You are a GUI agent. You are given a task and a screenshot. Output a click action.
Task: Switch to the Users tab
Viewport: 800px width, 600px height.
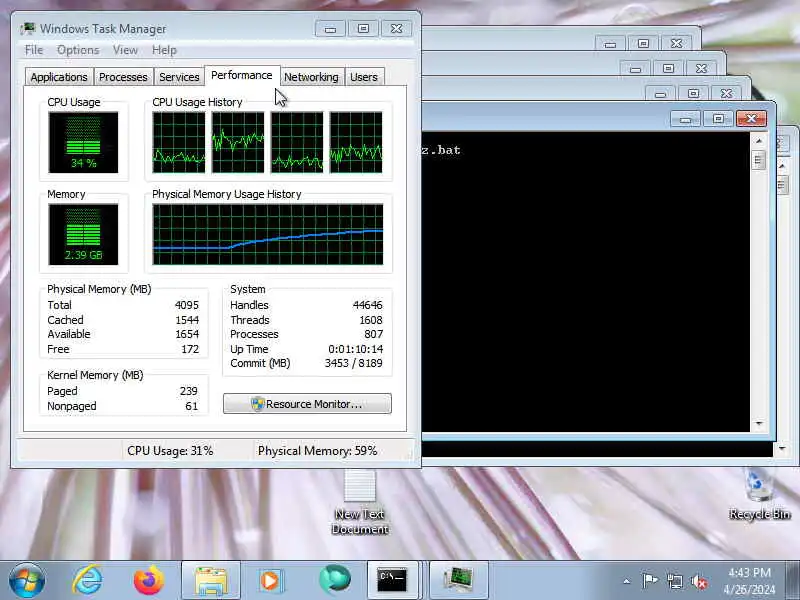pyautogui.click(x=364, y=77)
